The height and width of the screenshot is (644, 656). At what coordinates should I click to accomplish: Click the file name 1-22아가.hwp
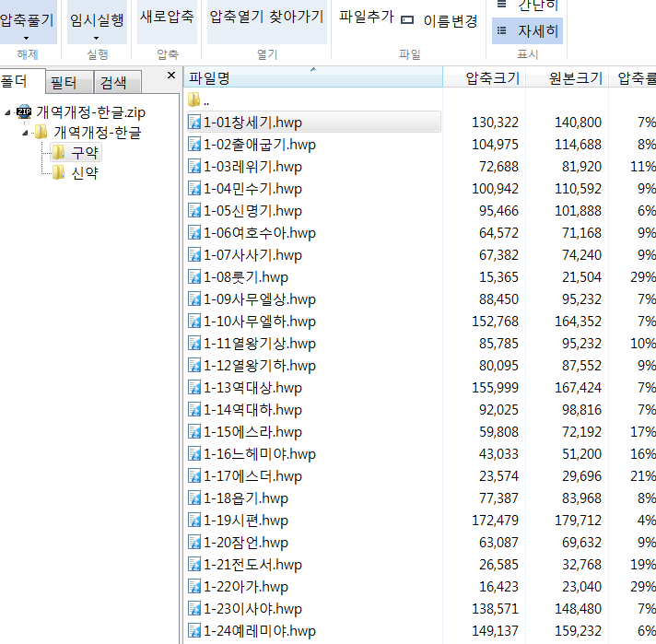[246, 587]
